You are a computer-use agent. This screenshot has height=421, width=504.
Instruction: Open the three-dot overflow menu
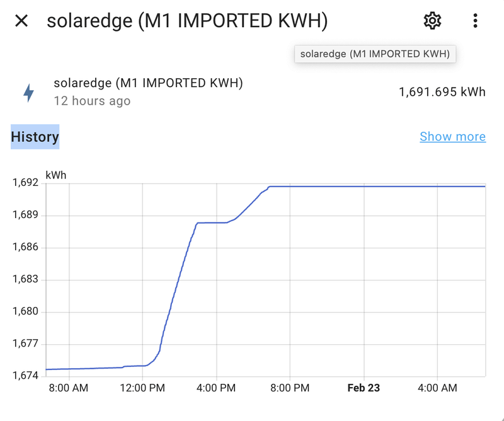coord(475,21)
